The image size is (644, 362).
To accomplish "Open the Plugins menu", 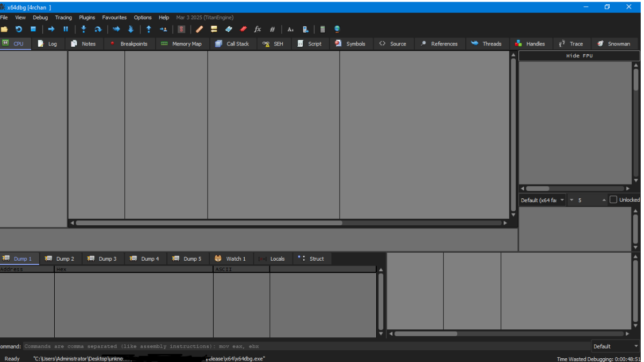I will 87,18.
